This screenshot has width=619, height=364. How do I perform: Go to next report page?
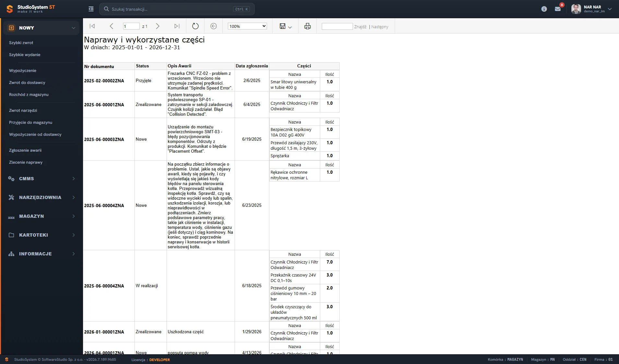[158, 26]
